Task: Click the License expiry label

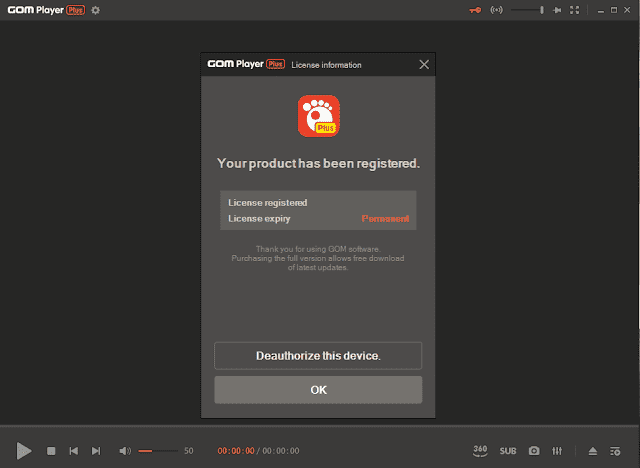Action: (x=259, y=219)
